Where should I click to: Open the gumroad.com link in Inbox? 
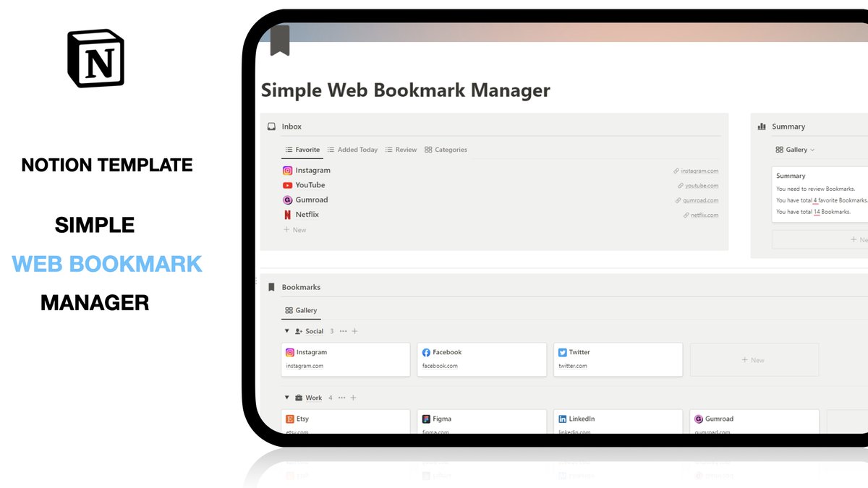(697, 200)
